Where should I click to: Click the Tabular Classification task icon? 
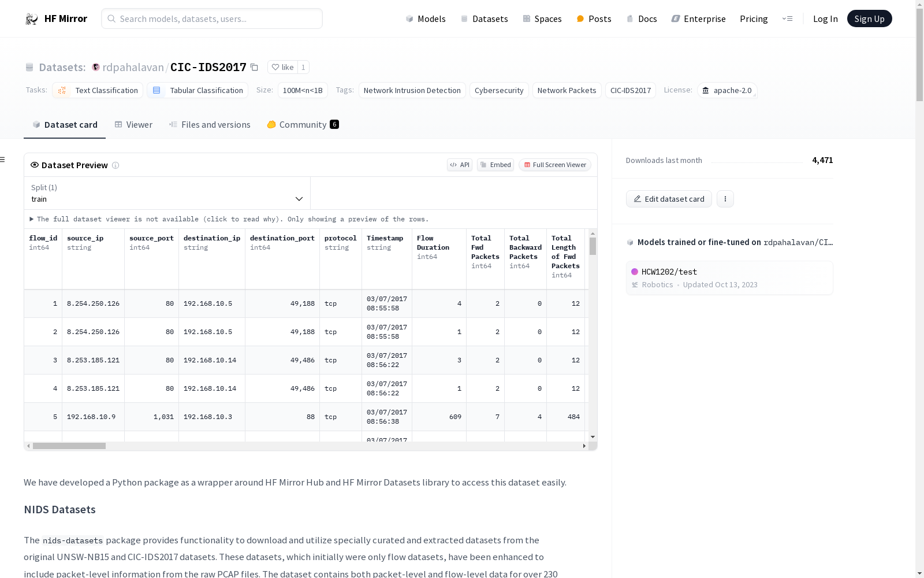click(157, 90)
